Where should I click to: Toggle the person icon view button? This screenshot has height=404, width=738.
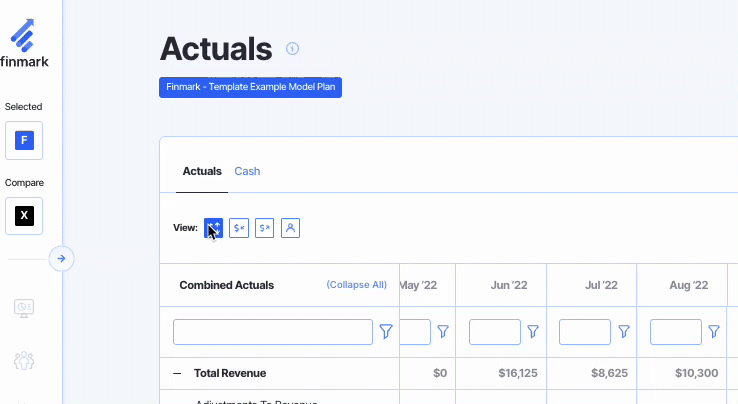(x=291, y=228)
